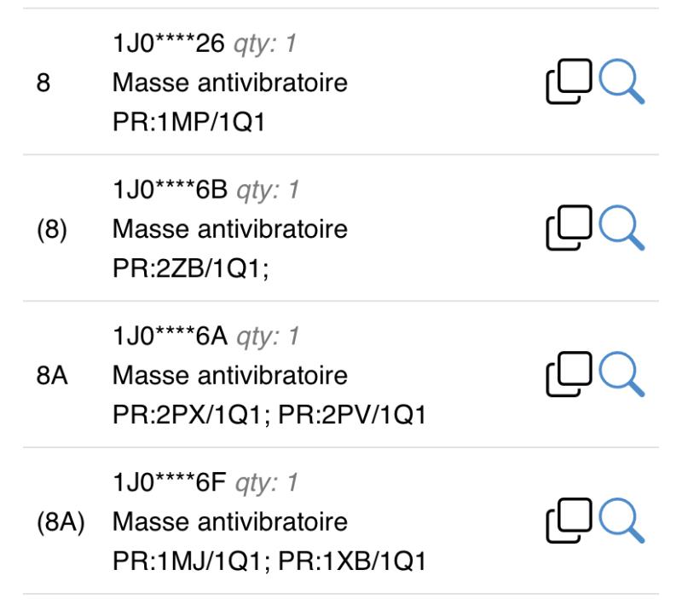Copy part number 1J0****26

(x=569, y=81)
